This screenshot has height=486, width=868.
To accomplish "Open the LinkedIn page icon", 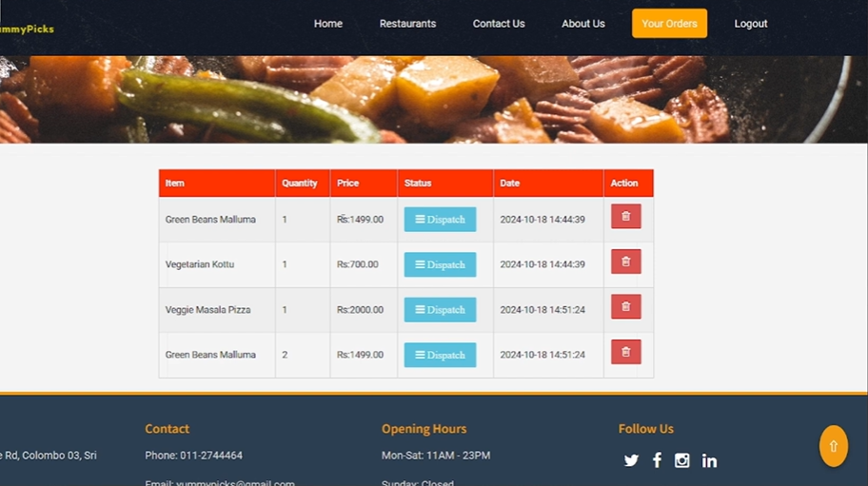I will (x=709, y=460).
